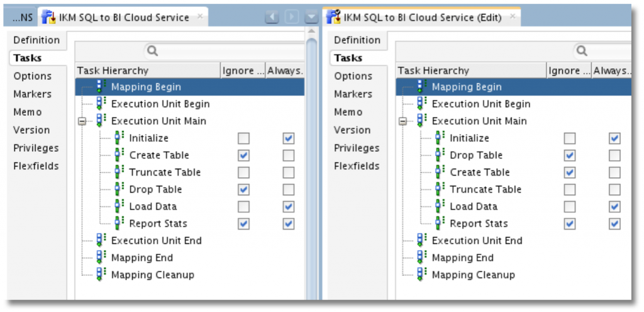Click Drop Table task icon in Edit panel
This screenshot has height=312, width=644.
point(440,155)
